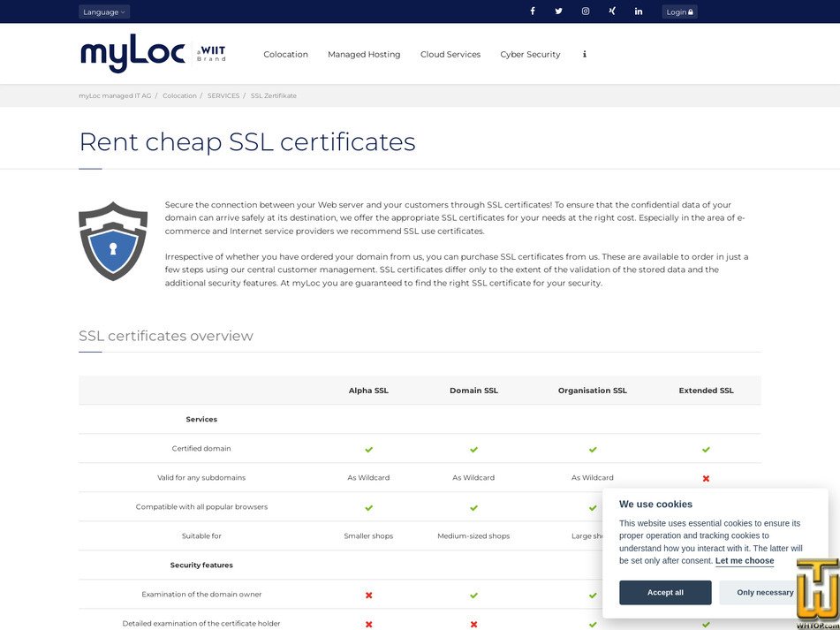Open the Cloud Services menu
This screenshot has width=840, height=630.
coord(450,54)
